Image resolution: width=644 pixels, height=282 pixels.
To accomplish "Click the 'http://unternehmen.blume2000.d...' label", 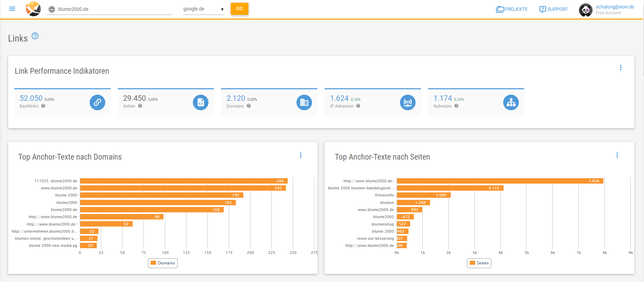I will point(44,231).
